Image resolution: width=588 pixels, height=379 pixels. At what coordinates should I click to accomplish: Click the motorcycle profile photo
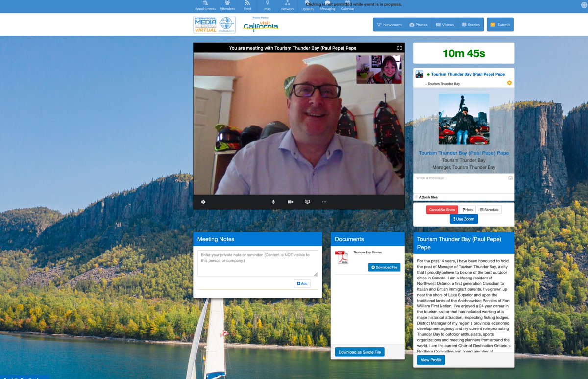pos(464,119)
